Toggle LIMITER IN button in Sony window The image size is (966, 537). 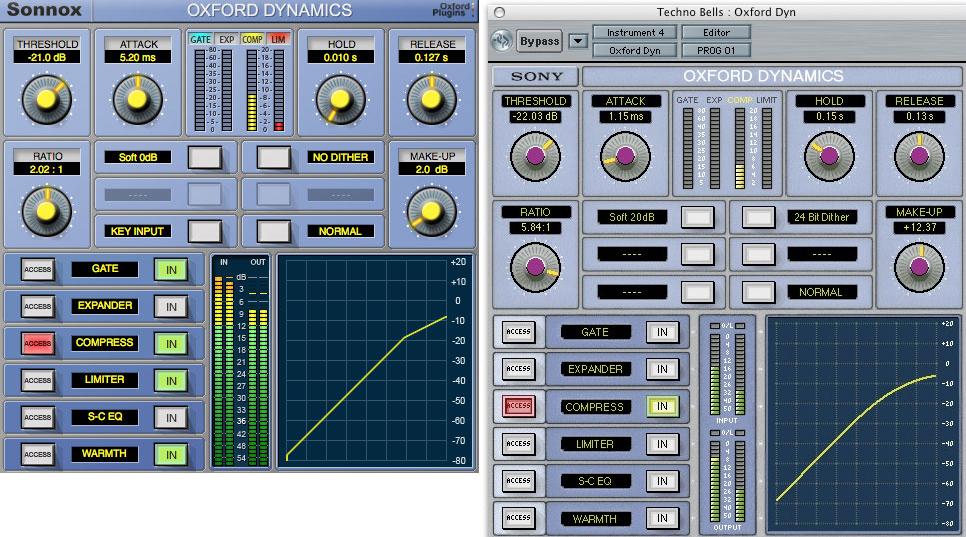[662, 444]
